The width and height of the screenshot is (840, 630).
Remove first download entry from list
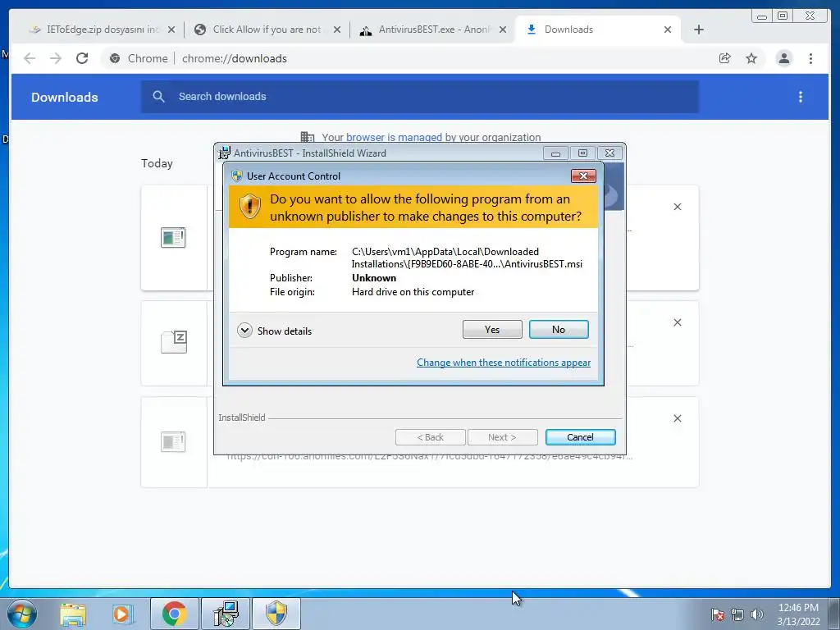[677, 207]
